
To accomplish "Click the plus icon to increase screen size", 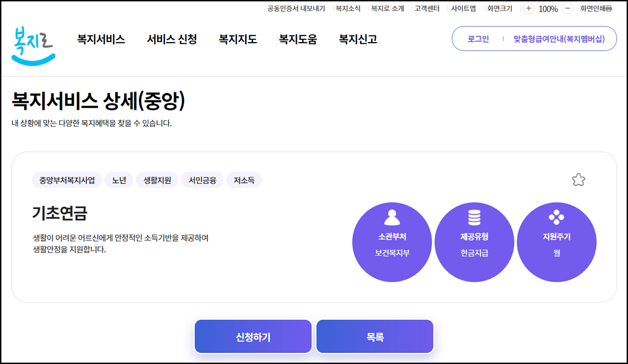I will (x=528, y=8).
